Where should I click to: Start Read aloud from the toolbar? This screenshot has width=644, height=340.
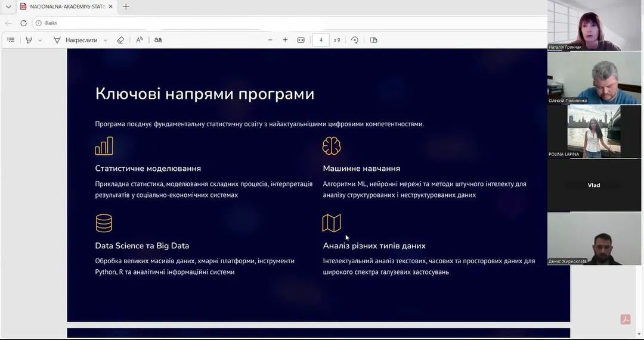(140, 40)
